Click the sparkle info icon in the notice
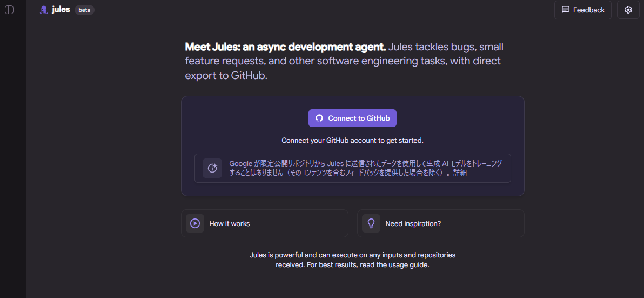 [212, 168]
